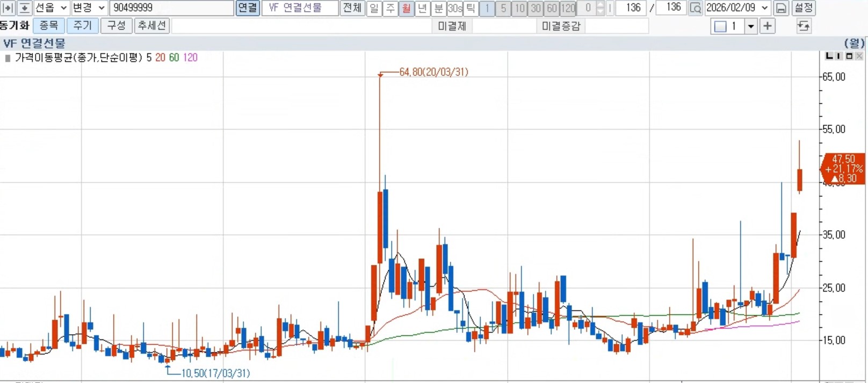
Task: Click the save chart icon next to the date
Action: click(x=781, y=8)
